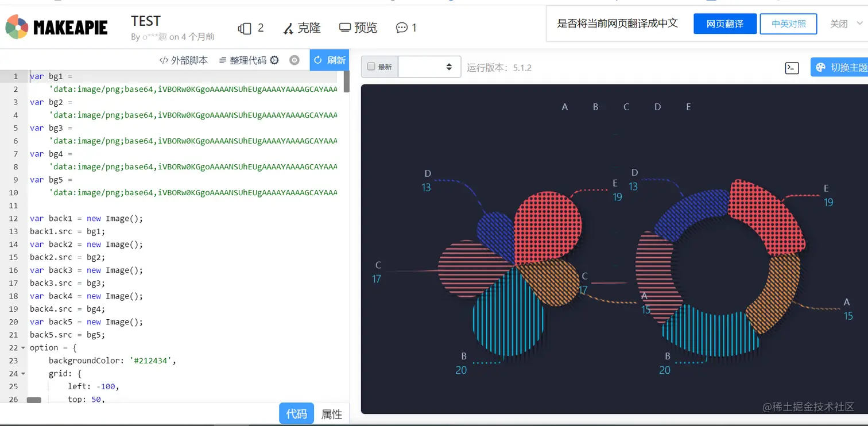This screenshot has width=868, height=426.
Task: Refresh the chart with 刷新 button
Action: 330,60
